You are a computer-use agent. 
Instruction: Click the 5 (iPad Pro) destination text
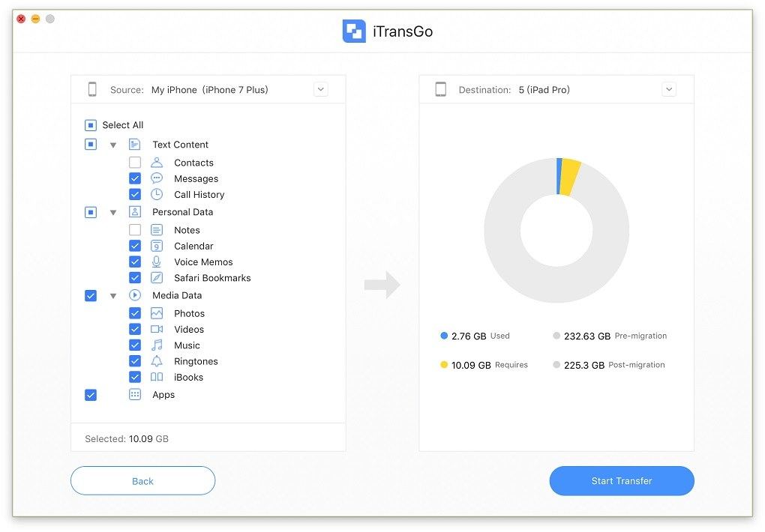(x=544, y=90)
